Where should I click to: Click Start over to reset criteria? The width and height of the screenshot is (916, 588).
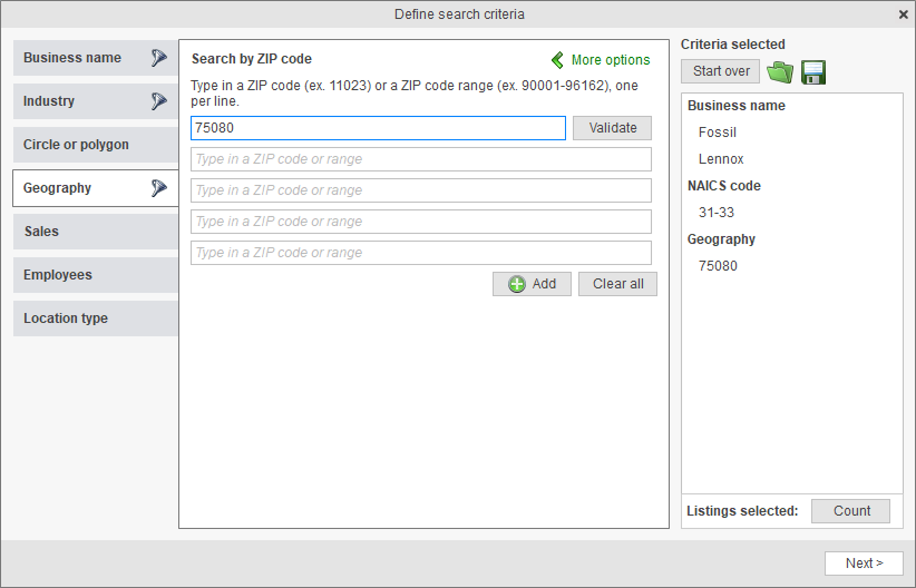point(720,71)
